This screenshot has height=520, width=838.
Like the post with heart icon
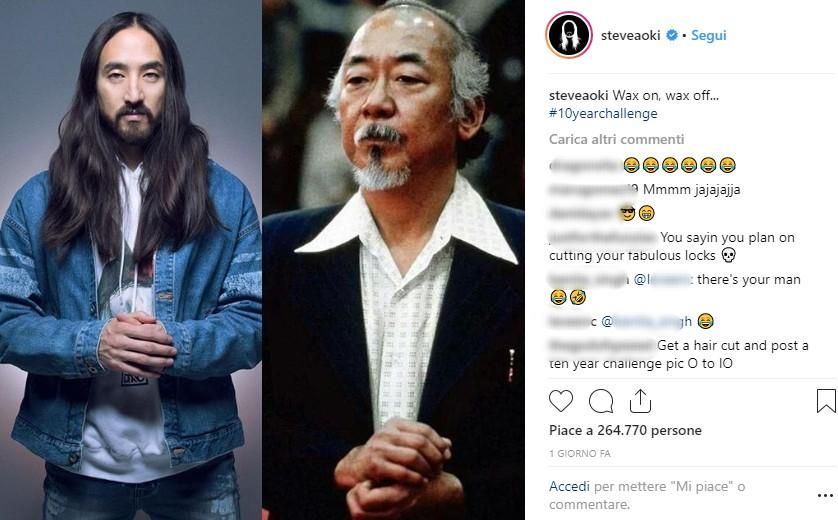(561, 401)
